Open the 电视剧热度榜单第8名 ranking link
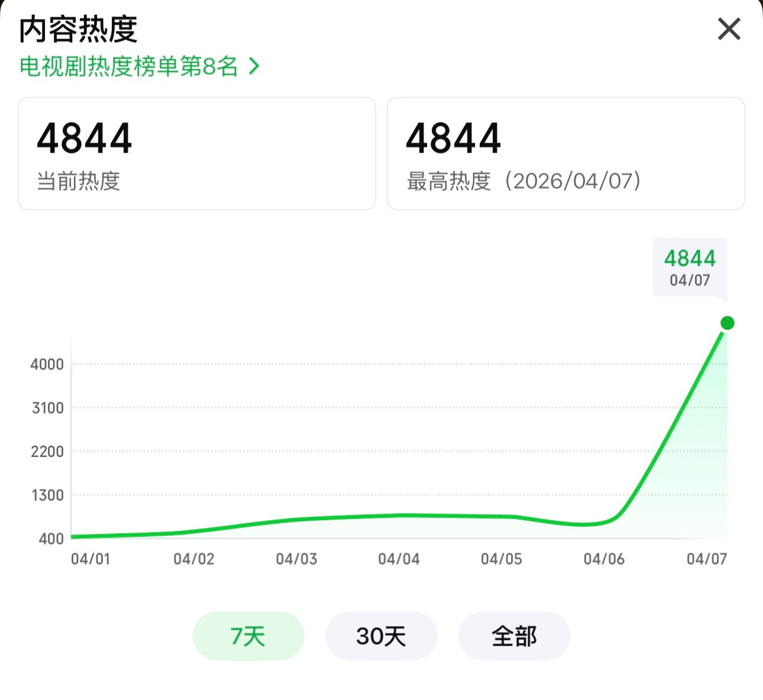The height and width of the screenshot is (700, 763). point(139,66)
